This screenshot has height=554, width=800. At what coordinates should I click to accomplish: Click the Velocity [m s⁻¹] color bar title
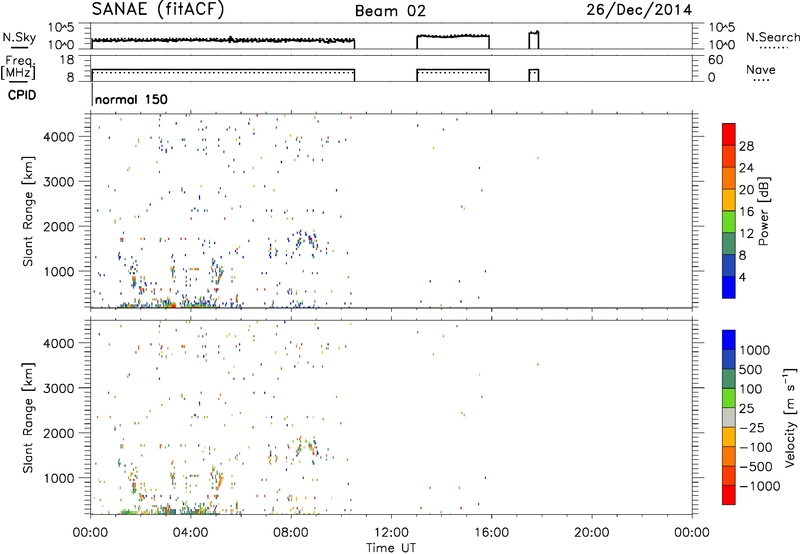(790, 417)
